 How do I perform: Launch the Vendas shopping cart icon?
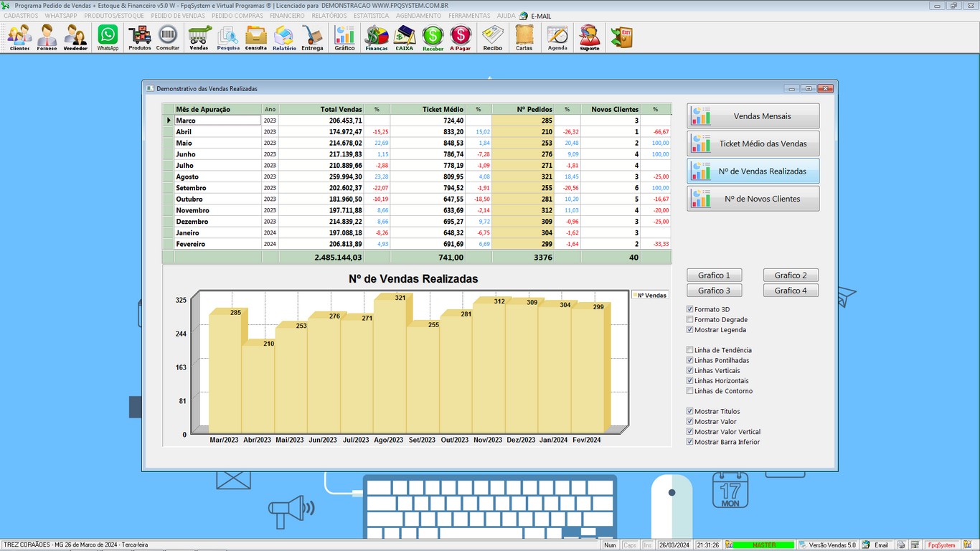click(199, 37)
